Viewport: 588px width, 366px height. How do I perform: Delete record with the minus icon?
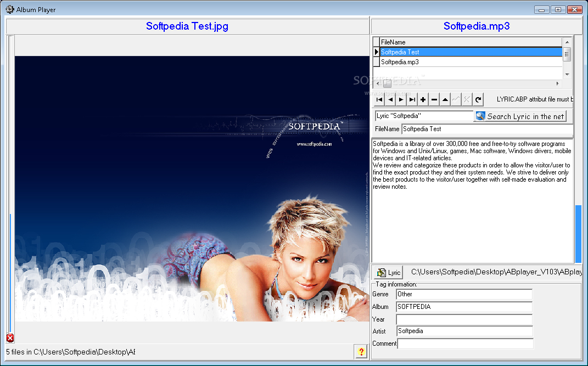[434, 100]
